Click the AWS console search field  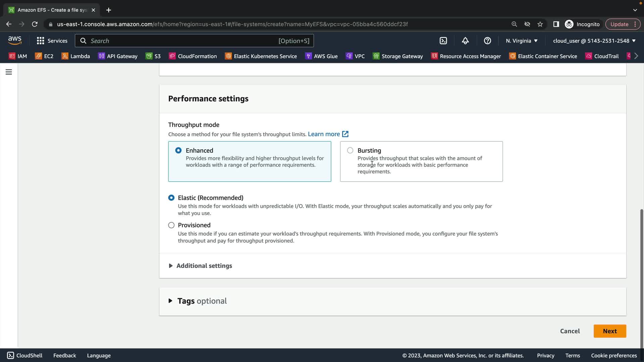194,41
